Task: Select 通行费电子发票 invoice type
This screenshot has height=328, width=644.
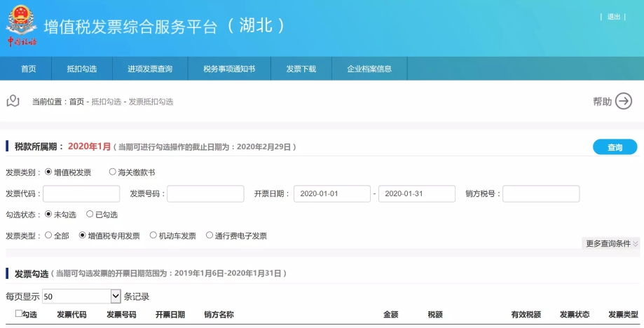Action: pyautogui.click(x=210, y=235)
